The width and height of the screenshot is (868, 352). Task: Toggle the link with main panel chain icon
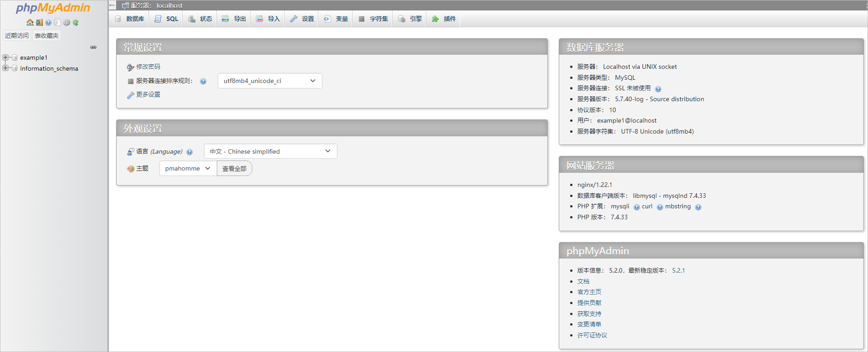click(93, 47)
